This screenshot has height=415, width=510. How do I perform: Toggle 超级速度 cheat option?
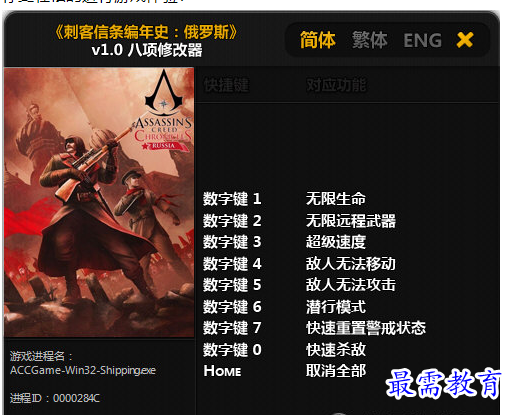pyautogui.click(x=336, y=242)
